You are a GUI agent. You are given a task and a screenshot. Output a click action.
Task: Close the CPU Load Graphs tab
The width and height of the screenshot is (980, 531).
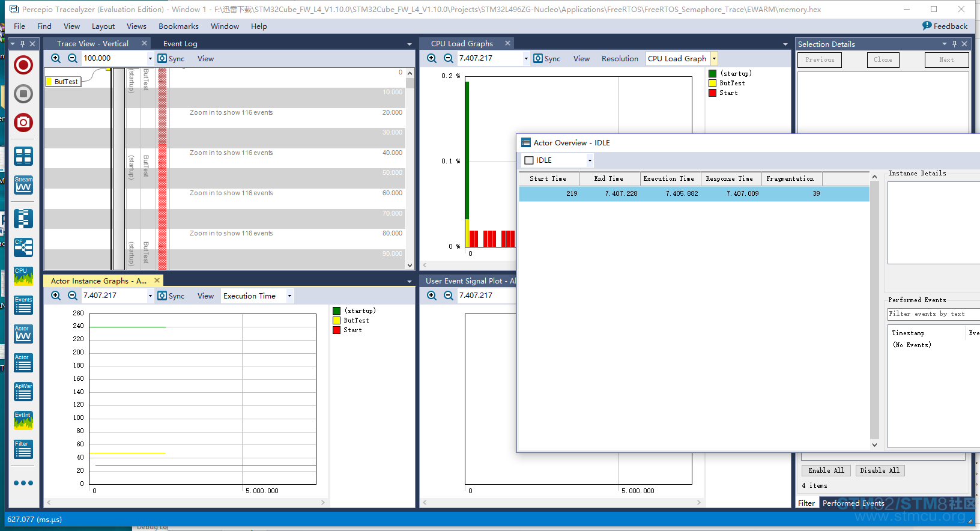tap(507, 43)
